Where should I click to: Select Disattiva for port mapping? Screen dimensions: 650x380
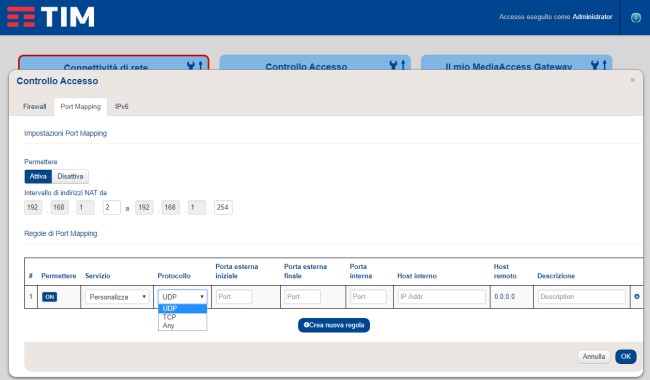pyautogui.click(x=70, y=176)
